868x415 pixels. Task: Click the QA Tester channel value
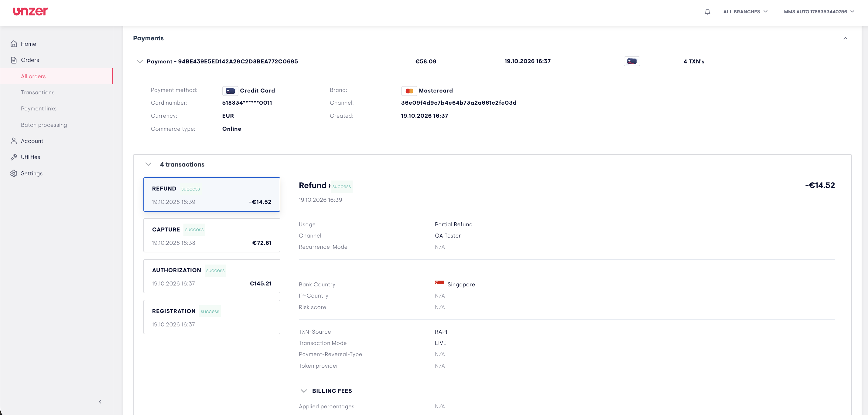(x=447, y=236)
